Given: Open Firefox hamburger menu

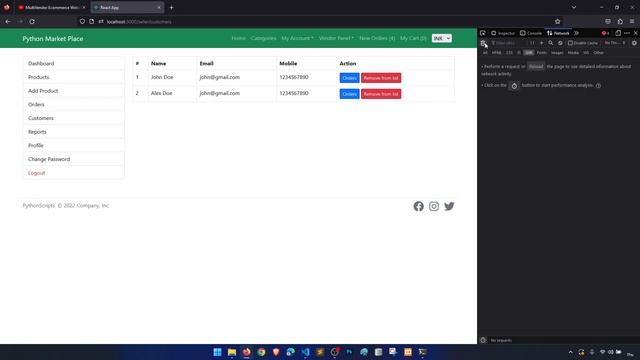Looking at the screenshot, I should pos(632,21).
